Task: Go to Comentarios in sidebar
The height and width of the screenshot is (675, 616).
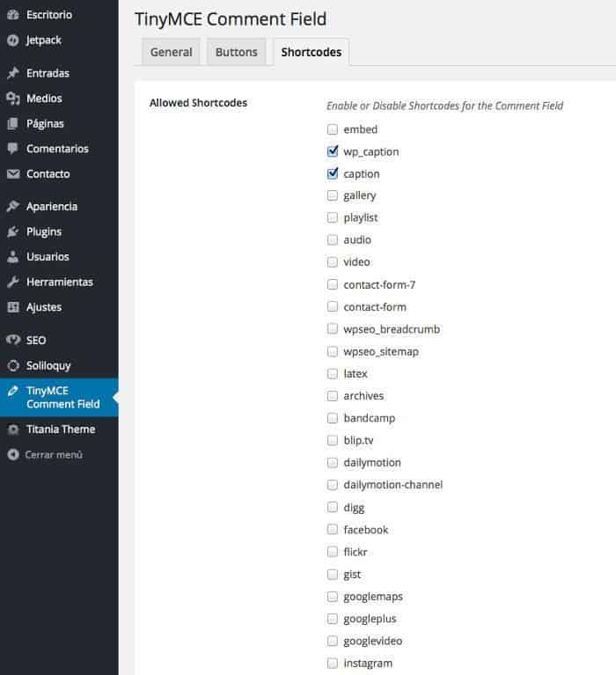Action: click(x=59, y=149)
